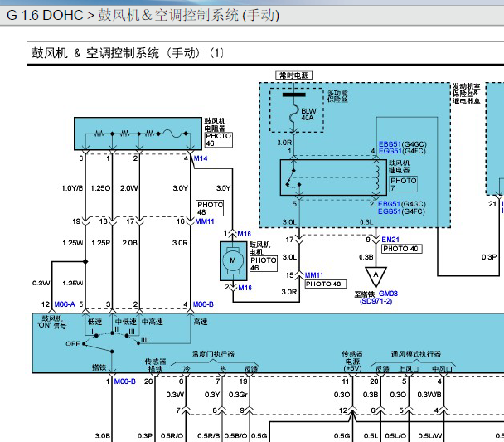Open PHOTO 46 beside 鼓风机电阻器
The height and width of the screenshot is (442, 504).
click(x=219, y=140)
